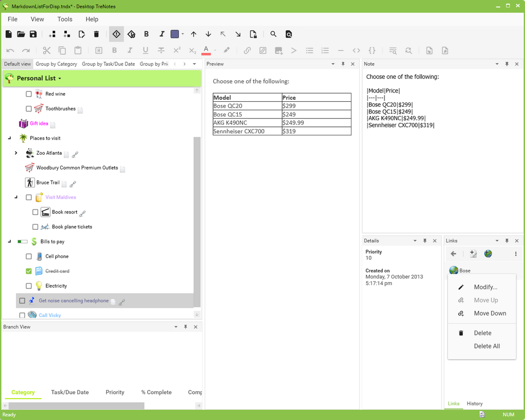Check the Book resort checkbox
525x420 pixels.
click(x=35, y=212)
